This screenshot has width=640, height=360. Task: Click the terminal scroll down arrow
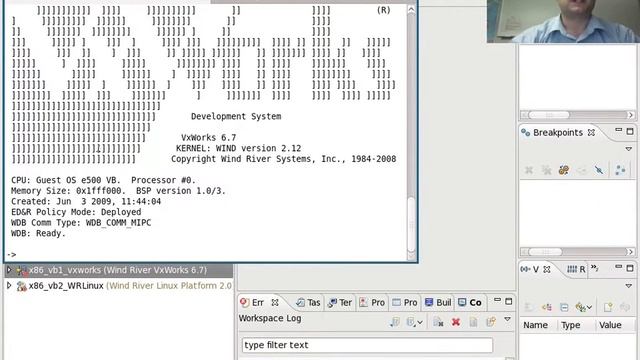coord(411,256)
